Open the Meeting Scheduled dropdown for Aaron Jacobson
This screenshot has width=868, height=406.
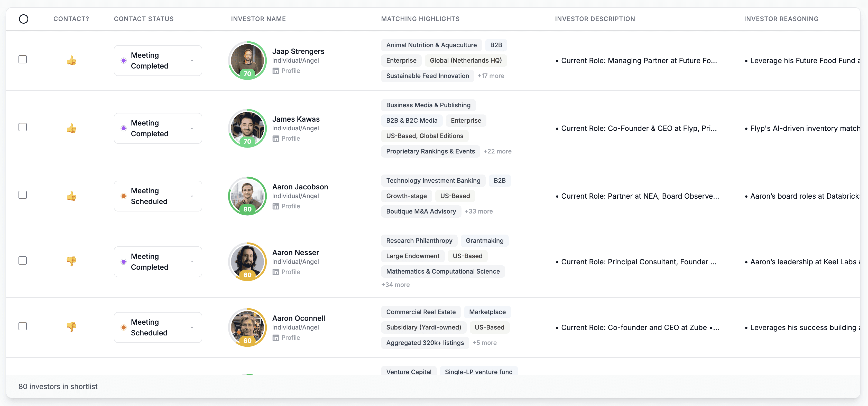coord(158,196)
